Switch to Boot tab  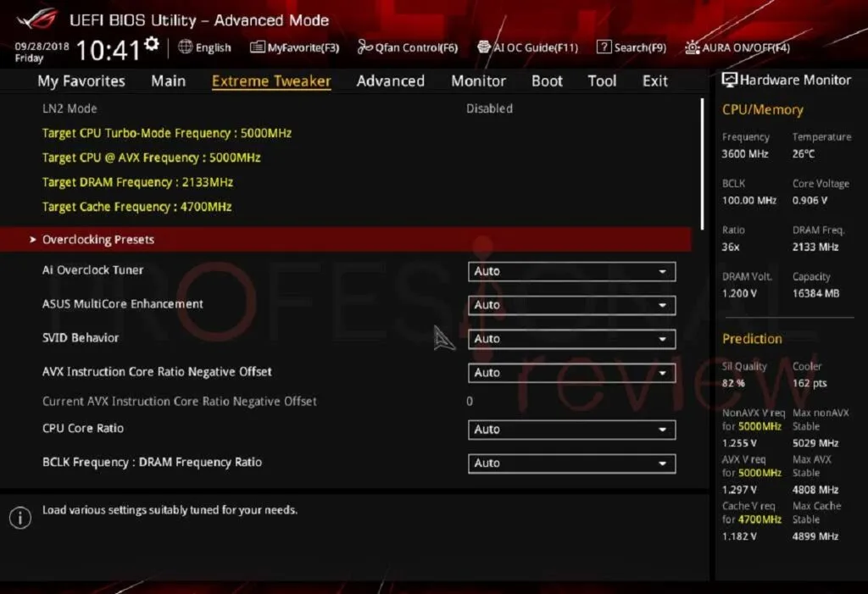coord(547,80)
